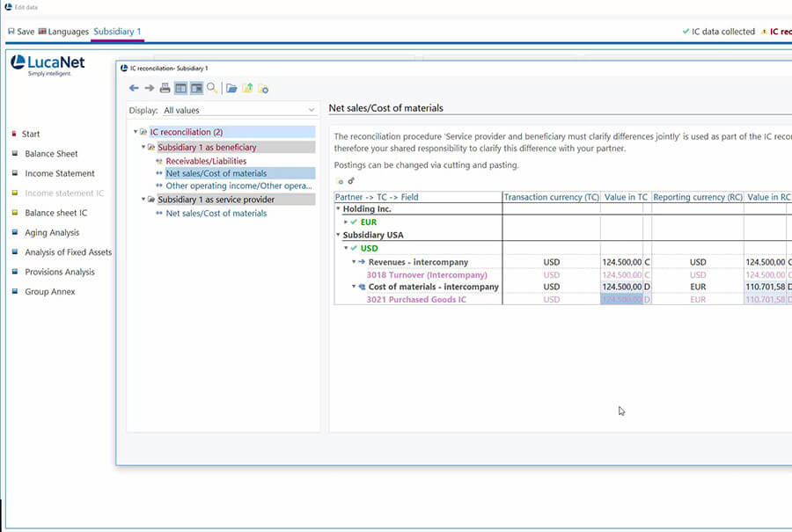Click blue arrow icon beside Revenues - intercompany
This screenshot has height=532, width=792.
point(362,262)
